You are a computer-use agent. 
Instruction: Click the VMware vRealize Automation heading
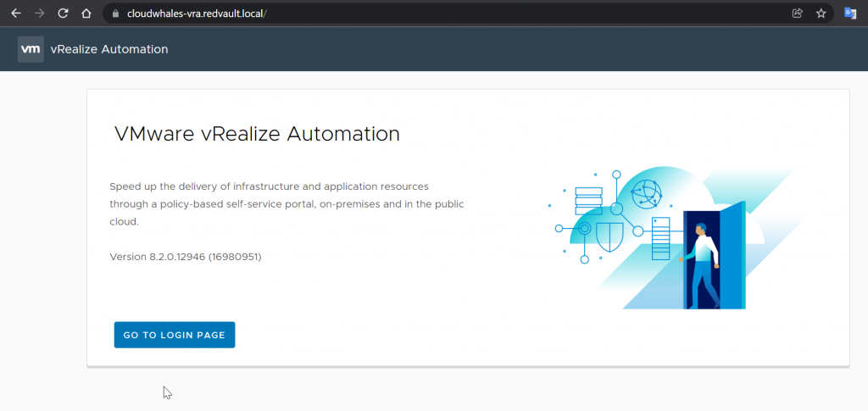tap(257, 134)
